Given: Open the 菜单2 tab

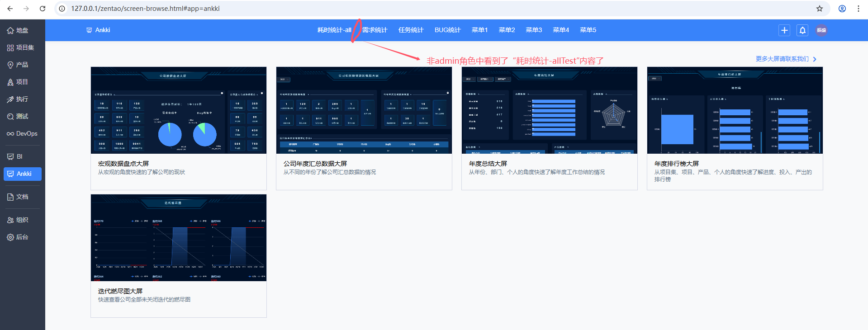Looking at the screenshot, I should coord(507,30).
